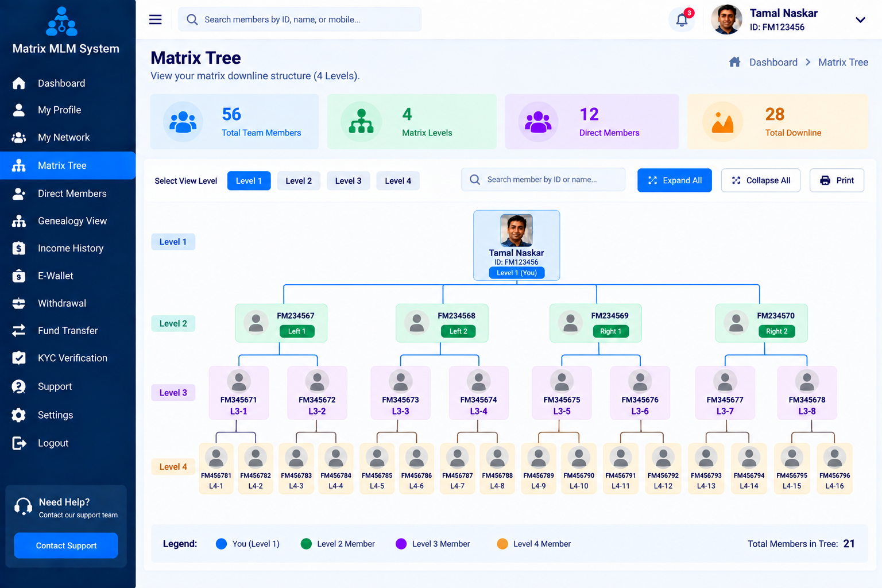The height and width of the screenshot is (588, 882).
Task: Click the Need Help headset icon
Action: pyautogui.click(x=23, y=506)
